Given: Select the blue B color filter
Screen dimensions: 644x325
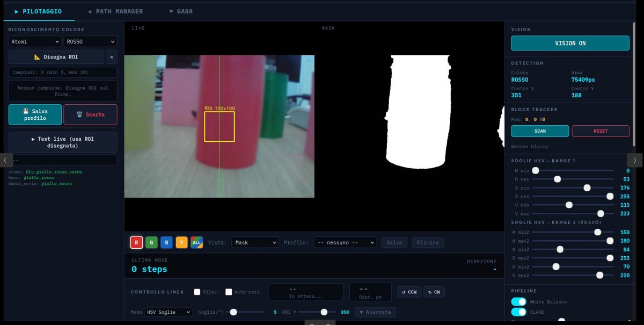Looking at the screenshot, I should (x=166, y=243).
